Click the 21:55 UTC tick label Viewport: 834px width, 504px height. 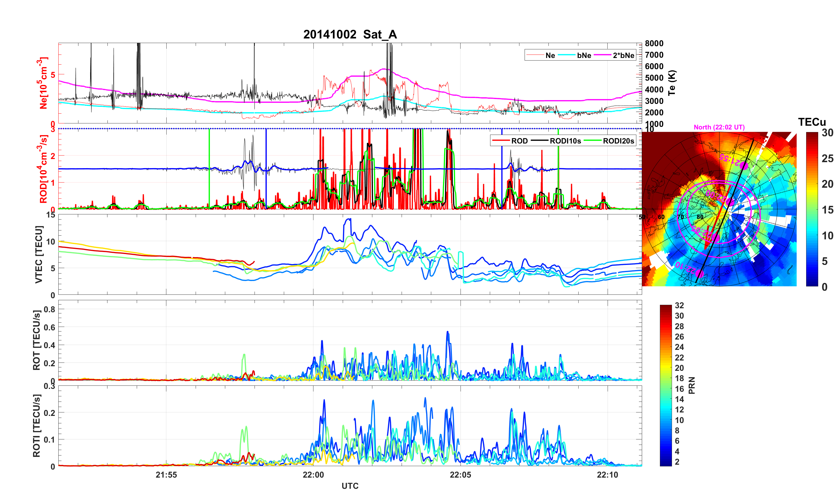[166, 474]
